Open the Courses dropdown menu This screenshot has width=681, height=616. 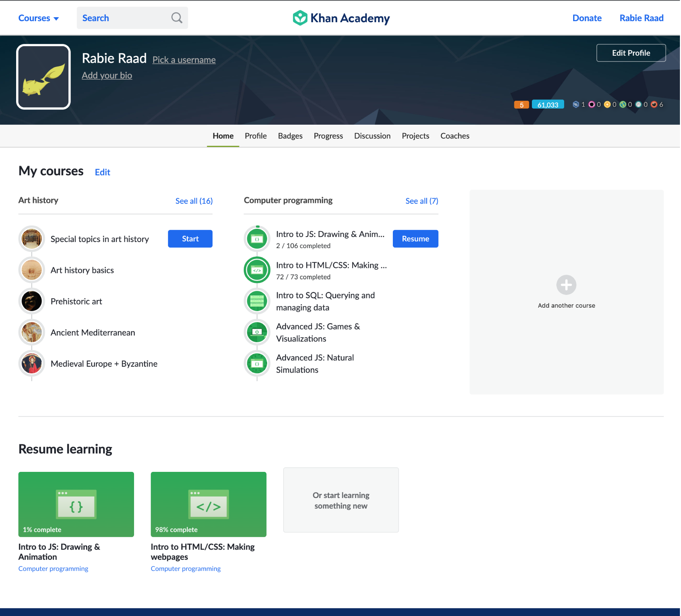tap(39, 18)
